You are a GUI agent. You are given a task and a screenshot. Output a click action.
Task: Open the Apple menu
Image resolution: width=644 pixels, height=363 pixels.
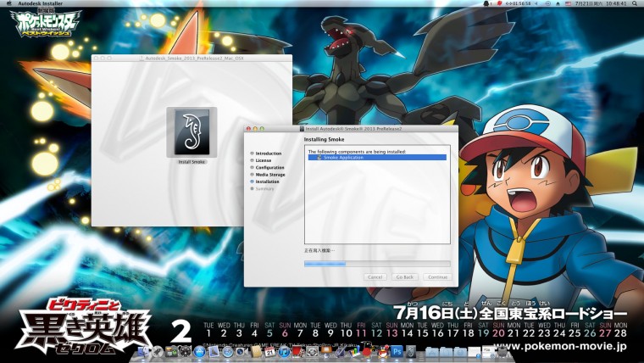click(x=9, y=3)
